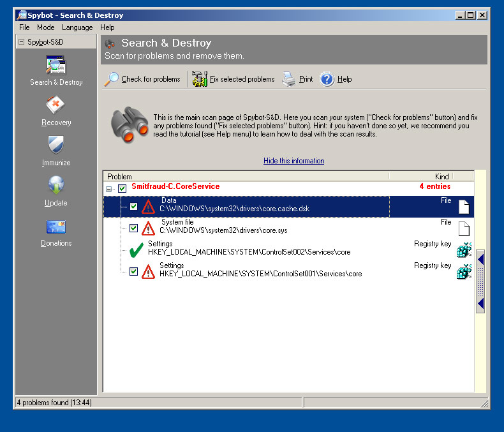Open the Recovery section icon
504x432 pixels.
click(56, 105)
